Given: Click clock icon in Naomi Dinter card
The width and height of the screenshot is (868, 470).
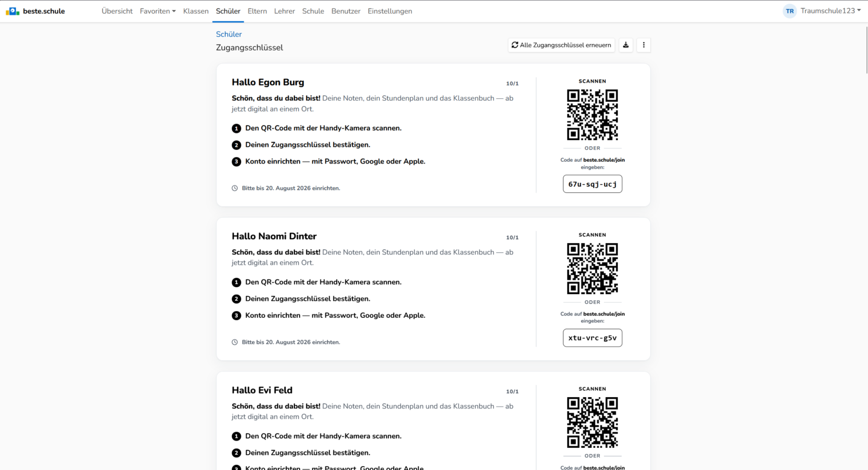Looking at the screenshot, I should click(x=235, y=342).
